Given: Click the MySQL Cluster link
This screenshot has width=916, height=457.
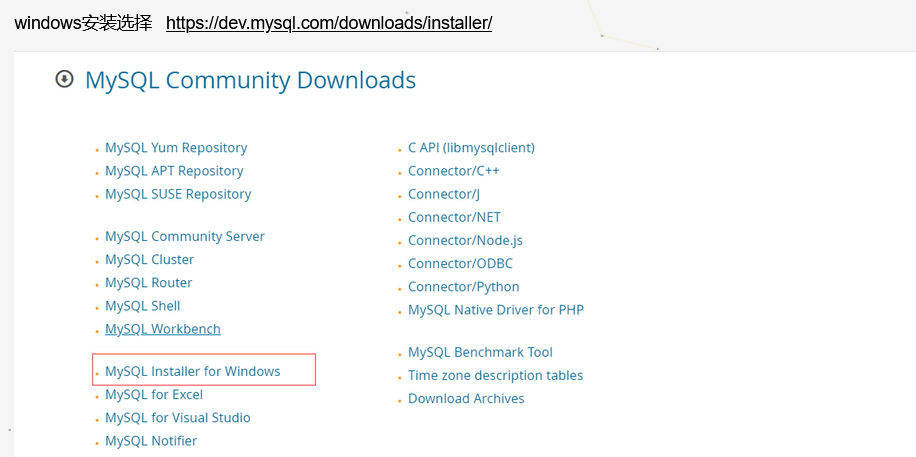Looking at the screenshot, I should pyautogui.click(x=150, y=259).
